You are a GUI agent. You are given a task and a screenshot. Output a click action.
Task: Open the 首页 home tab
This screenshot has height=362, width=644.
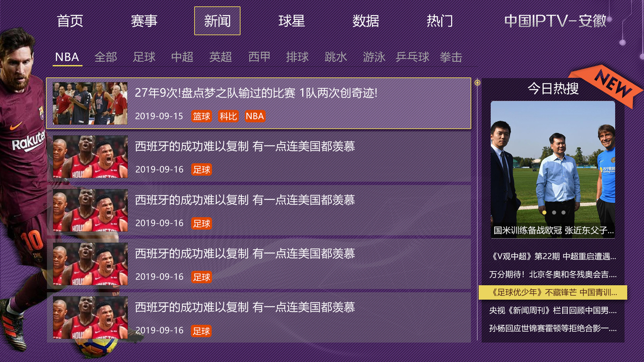pyautogui.click(x=70, y=21)
